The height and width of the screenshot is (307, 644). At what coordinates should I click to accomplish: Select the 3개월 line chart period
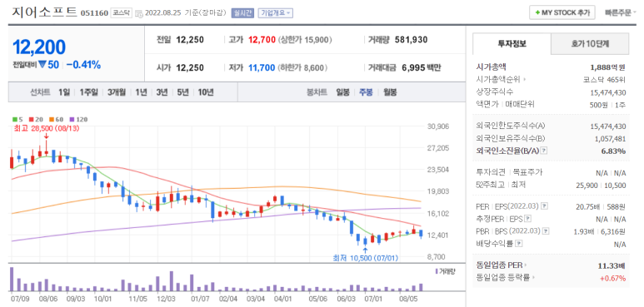pos(117,92)
